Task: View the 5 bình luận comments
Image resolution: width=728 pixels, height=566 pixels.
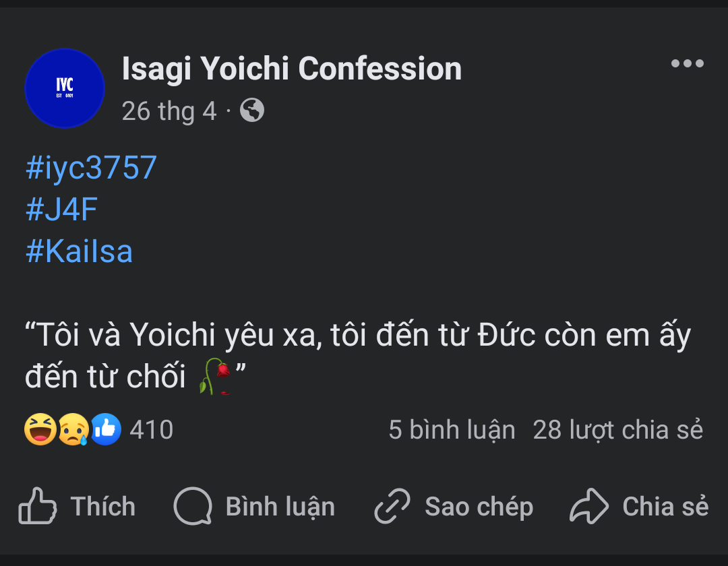Action: tap(452, 430)
